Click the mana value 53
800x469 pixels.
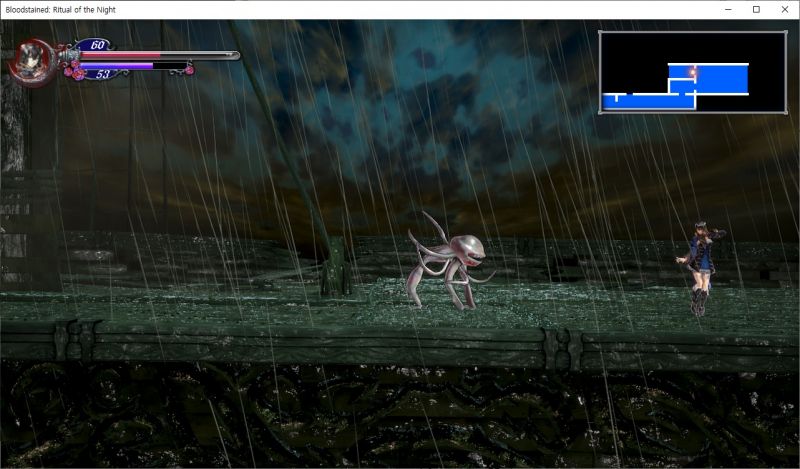click(103, 75)
